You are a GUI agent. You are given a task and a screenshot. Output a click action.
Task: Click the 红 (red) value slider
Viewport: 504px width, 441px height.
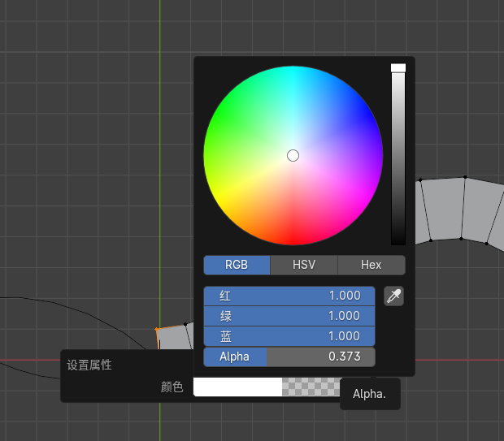point(289,296)
